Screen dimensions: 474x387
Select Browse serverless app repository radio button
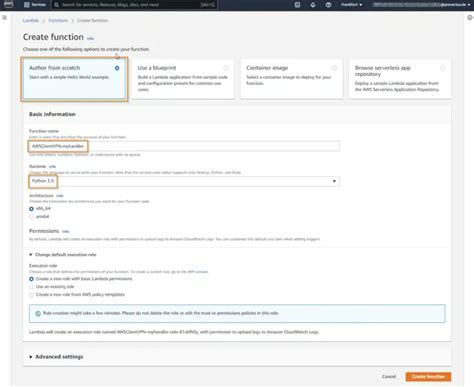443,68
